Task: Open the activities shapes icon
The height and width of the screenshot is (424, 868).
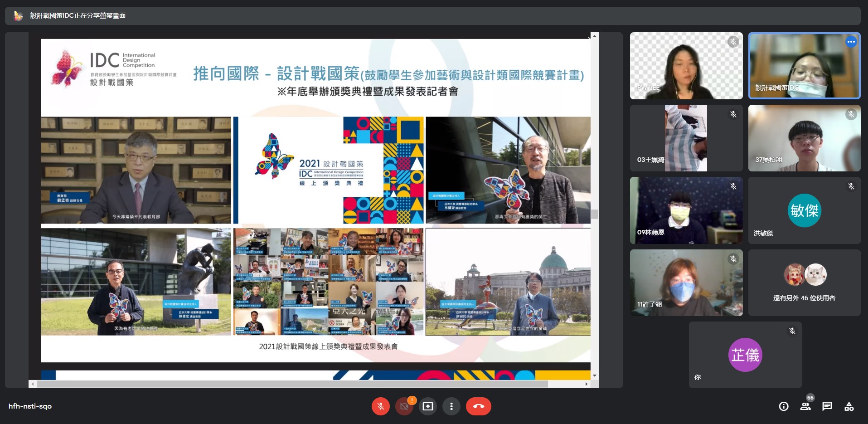Action: 849,406
